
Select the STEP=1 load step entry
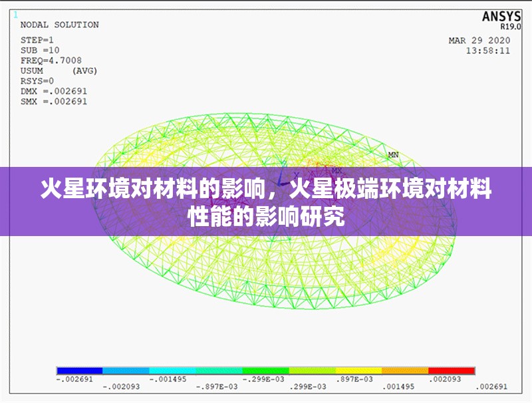click(36, 39)
